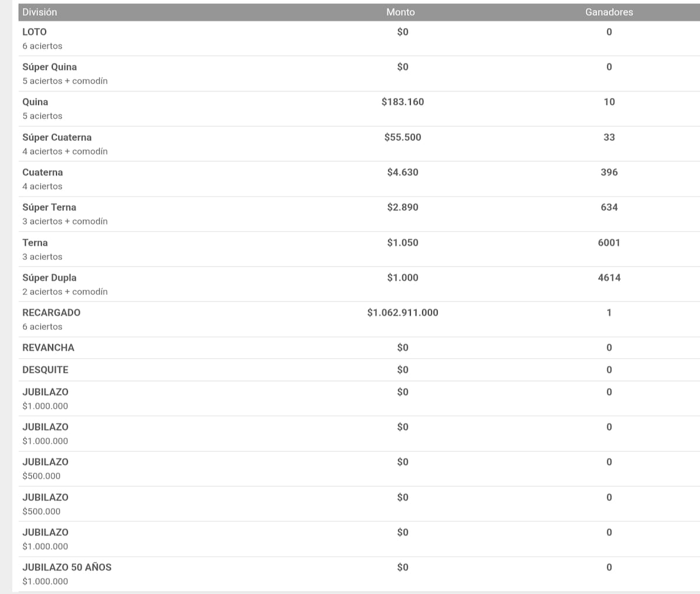The width and height of the screenshot is (700, 594).
Task: Click the JUBILAZO 50 AÑOS label
Action: point(67,567)
